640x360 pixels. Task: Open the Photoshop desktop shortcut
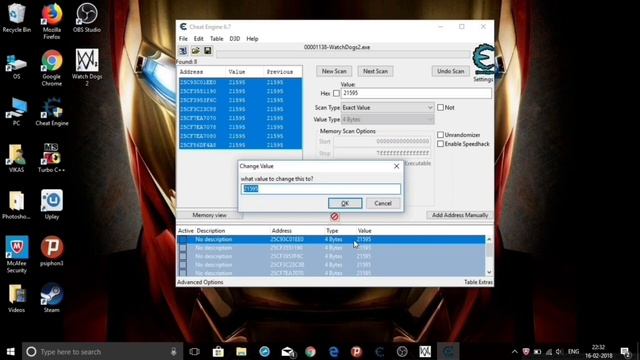(x=16, y=205)
